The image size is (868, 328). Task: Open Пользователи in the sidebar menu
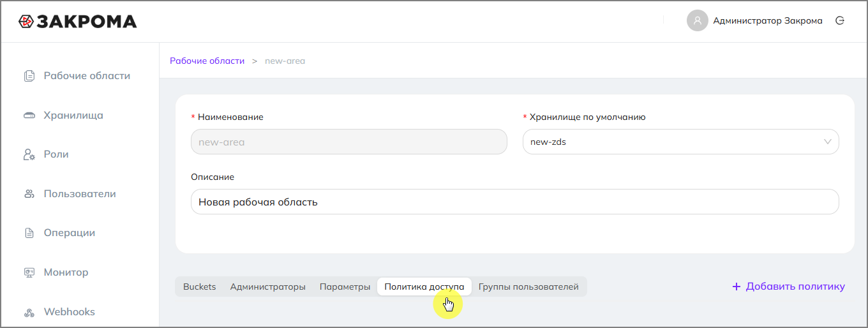tap(80, 194)
